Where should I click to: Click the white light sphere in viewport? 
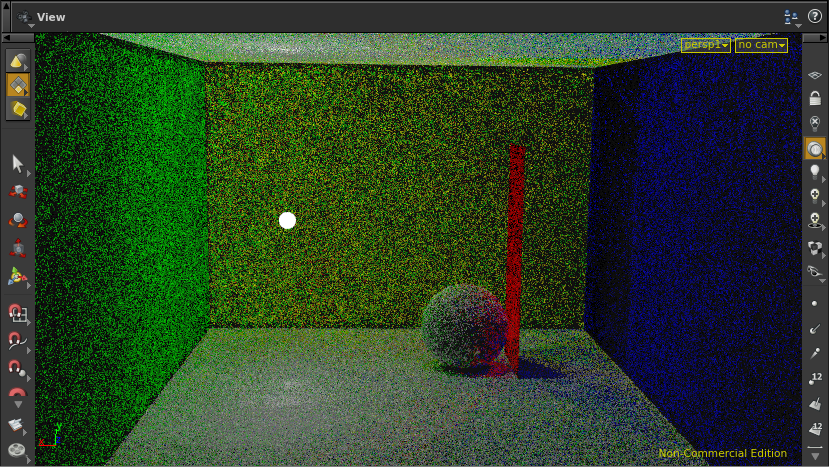(x=287, y=221)
